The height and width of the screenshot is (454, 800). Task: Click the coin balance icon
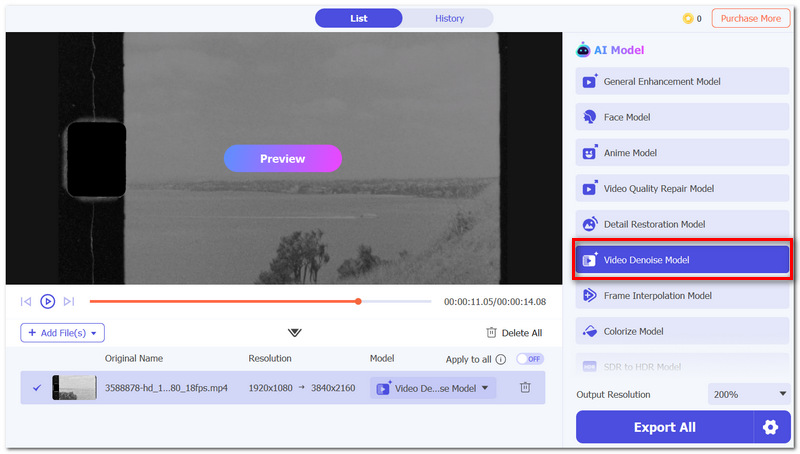pyautogui.click(x=688, y=18)
